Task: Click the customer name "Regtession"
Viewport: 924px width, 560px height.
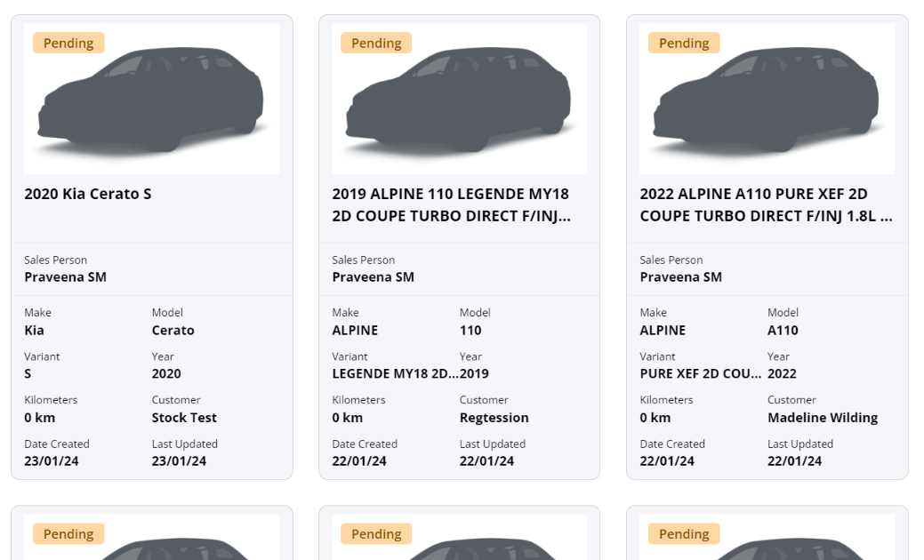Action: point(494,418)
